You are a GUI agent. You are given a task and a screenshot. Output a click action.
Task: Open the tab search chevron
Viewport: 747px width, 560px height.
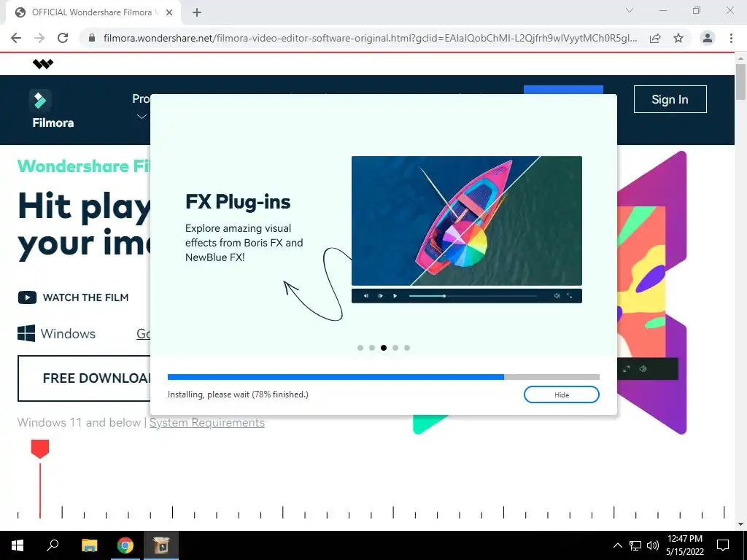pyautogui.click(x=630, y=10)
